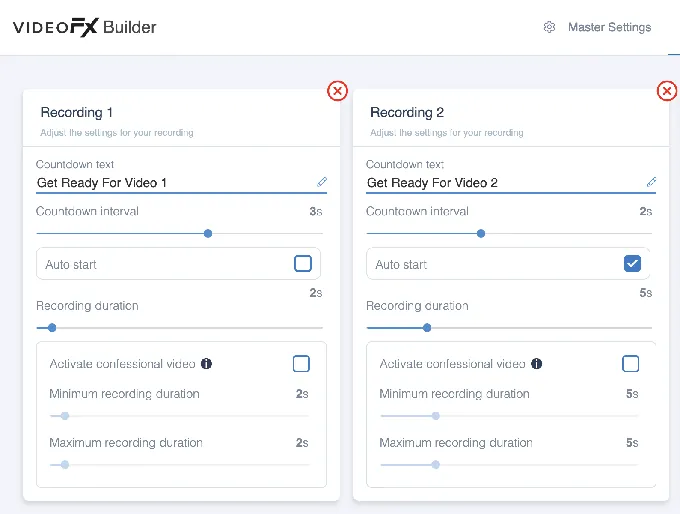Viewport: 680px width, 514px height.
Task: Click Recording 2 minimum recording duration slider
Action: pos(509,416)
